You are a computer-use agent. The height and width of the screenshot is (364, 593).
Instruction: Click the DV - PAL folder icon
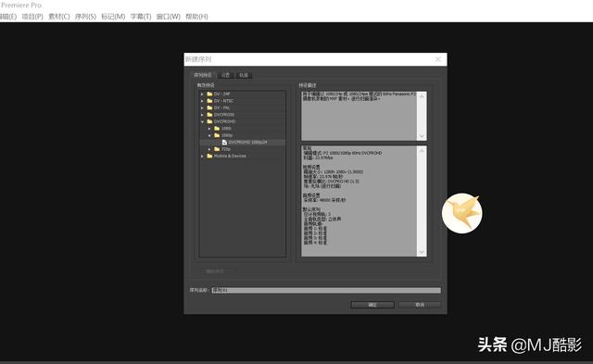tap(209, 107)
